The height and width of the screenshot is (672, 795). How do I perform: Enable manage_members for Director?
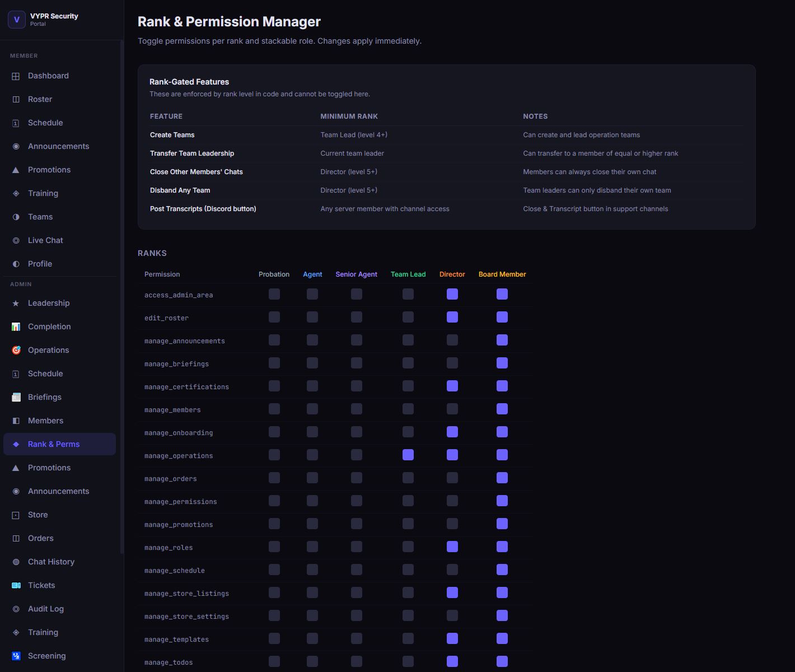(452, 409)
